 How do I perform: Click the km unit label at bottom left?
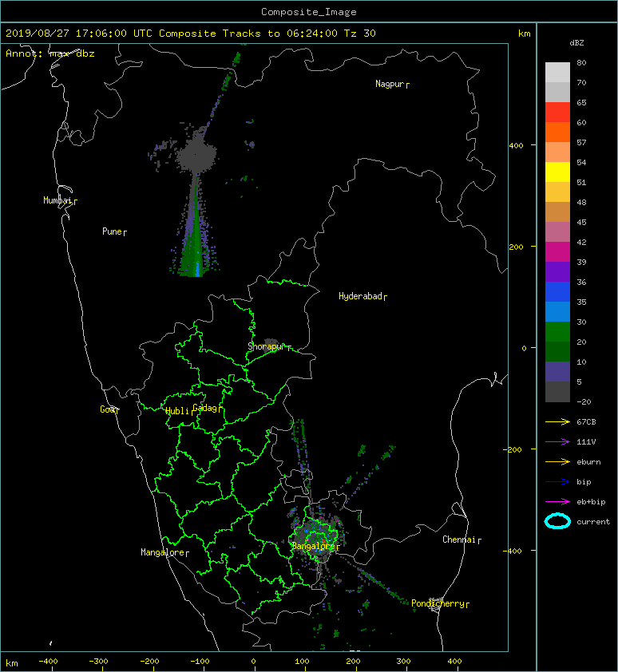point(12,663)
